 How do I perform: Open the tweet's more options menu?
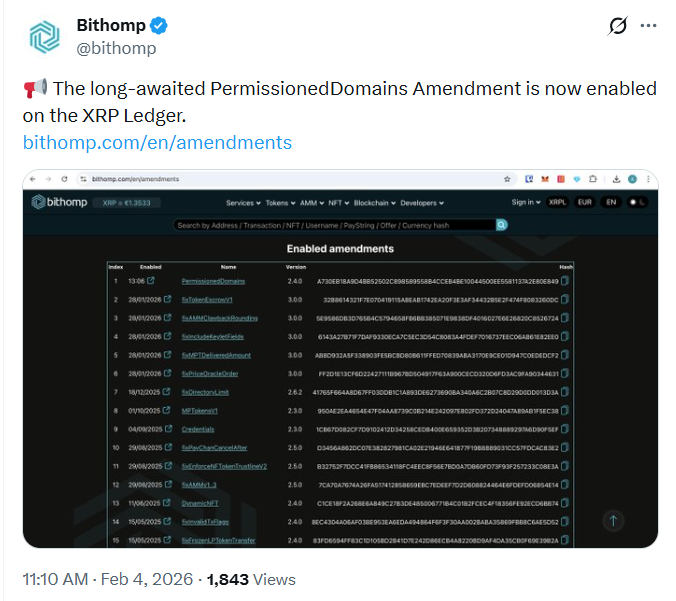click(x=649, y=26)
